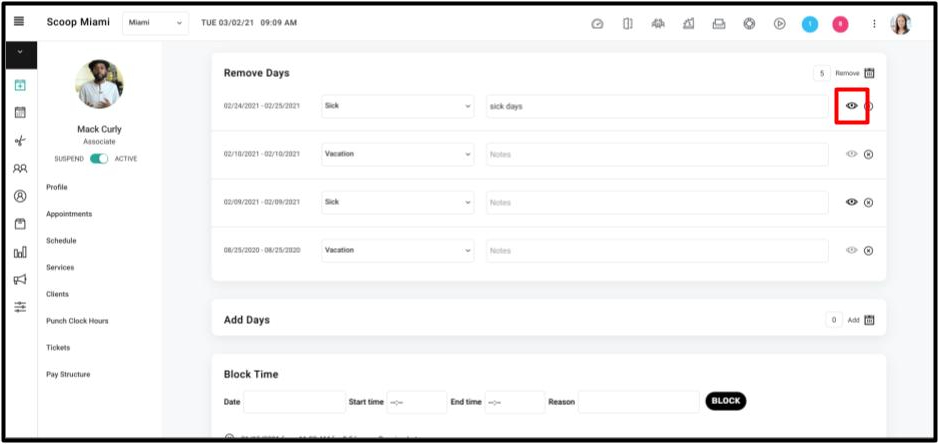
Task: Toggle visibility eye for 02/10/2021 Vacation row
Action: 851,154
